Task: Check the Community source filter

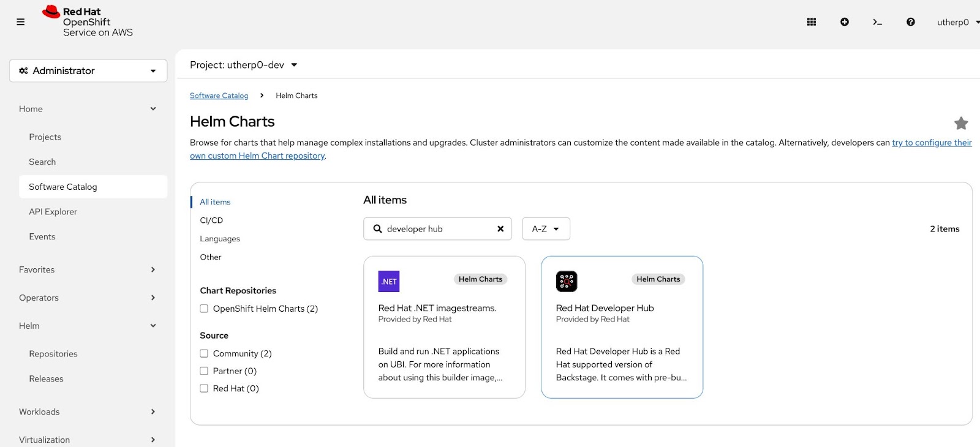Action: (x=204, y=353)
